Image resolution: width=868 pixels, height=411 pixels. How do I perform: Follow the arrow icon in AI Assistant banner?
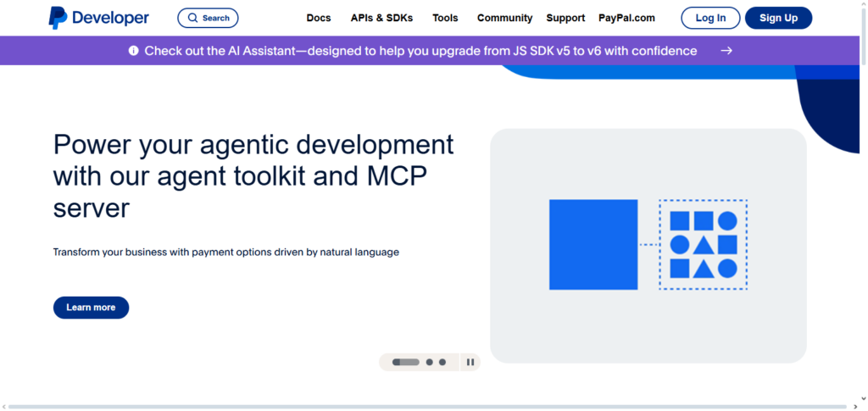726,51
